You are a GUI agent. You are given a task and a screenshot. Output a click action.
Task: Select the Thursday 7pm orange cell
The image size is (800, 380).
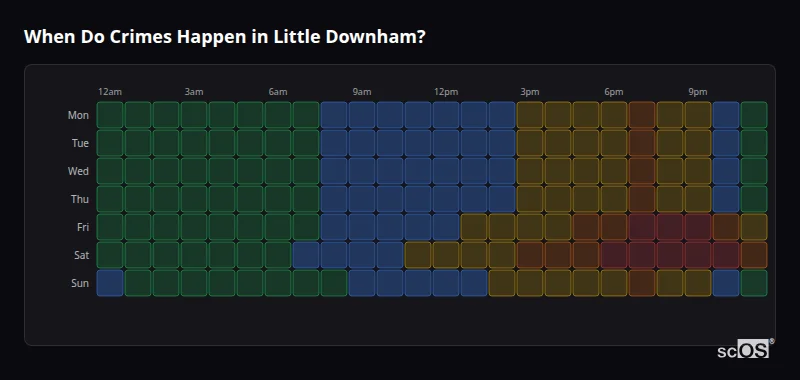(x=642, y=199)
